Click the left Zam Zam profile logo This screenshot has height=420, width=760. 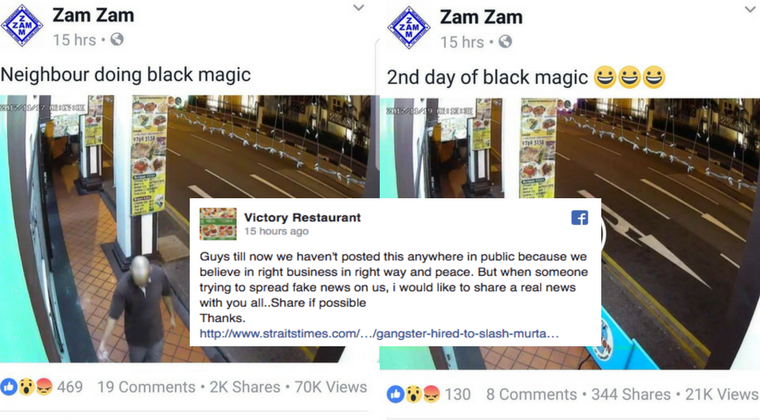point(22,26)
